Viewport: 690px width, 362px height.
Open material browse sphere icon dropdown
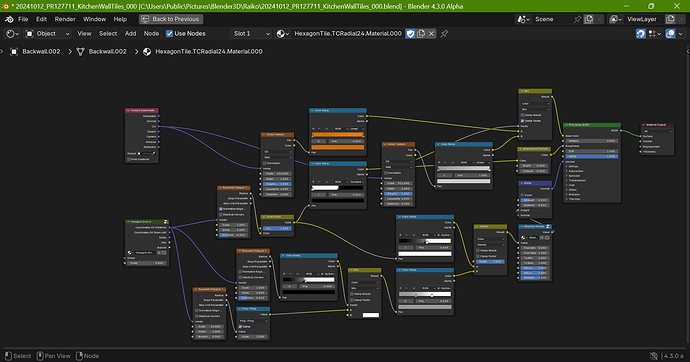[282, 33]
